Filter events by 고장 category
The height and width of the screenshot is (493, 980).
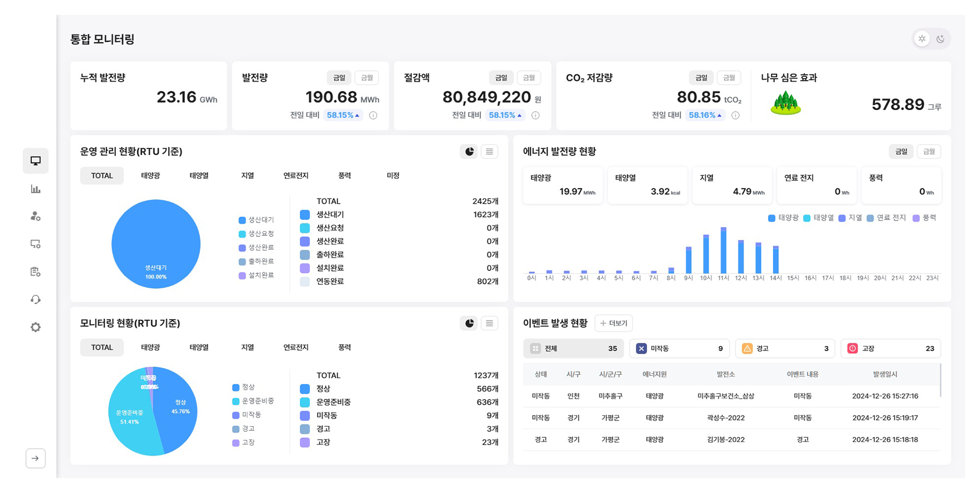[890, 349]
